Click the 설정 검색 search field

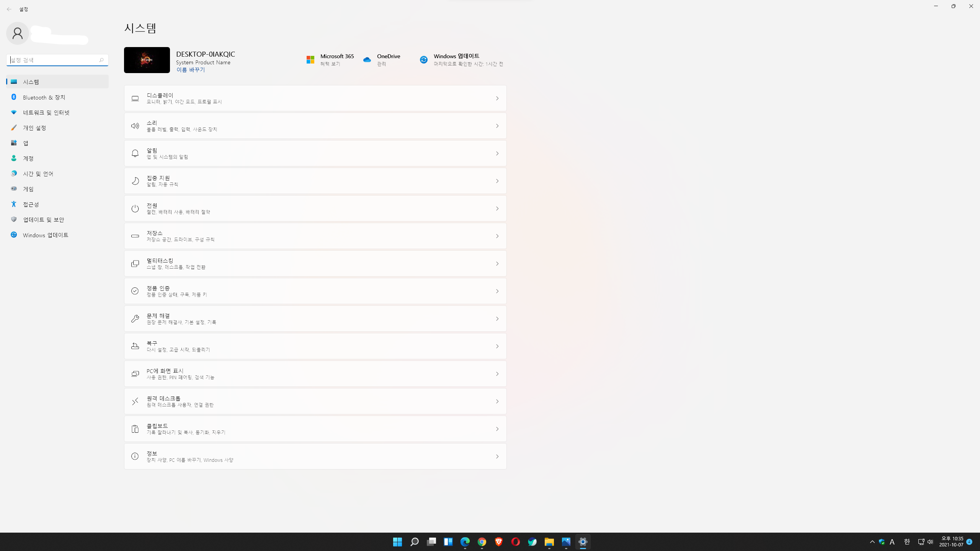[x=54, y=60]
